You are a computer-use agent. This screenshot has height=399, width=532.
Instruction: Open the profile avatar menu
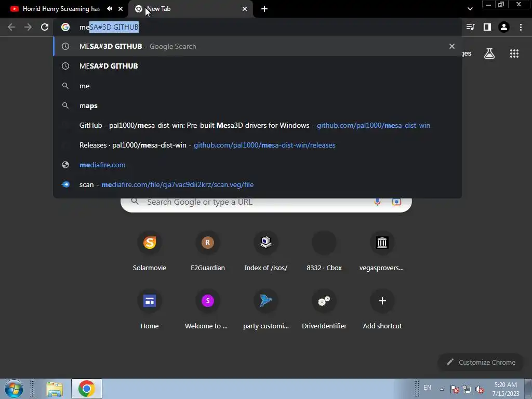pos(504,27)
